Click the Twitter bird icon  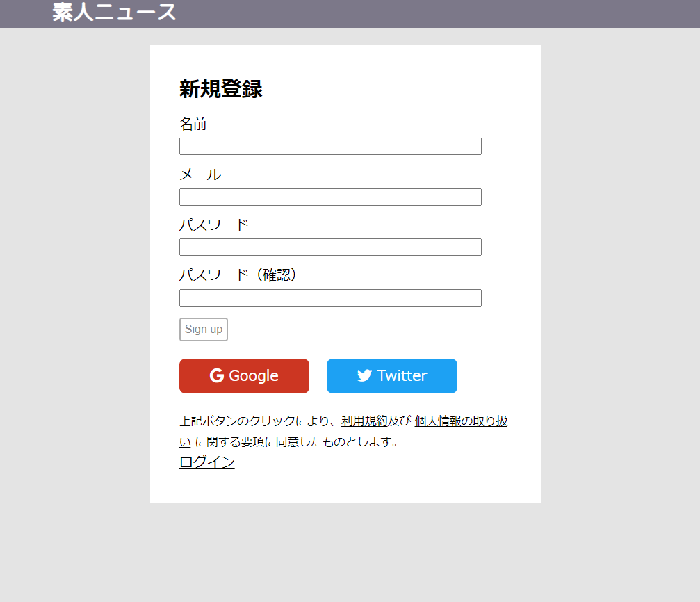click(x=364, y=375)
